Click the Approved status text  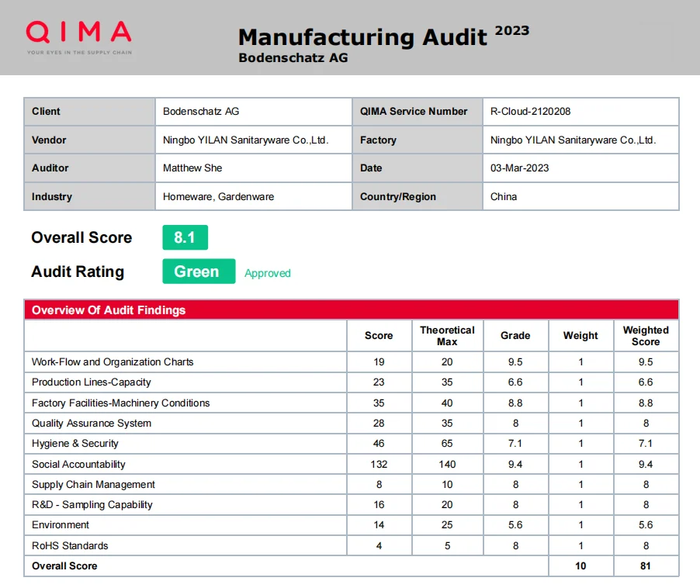(268, 273)
